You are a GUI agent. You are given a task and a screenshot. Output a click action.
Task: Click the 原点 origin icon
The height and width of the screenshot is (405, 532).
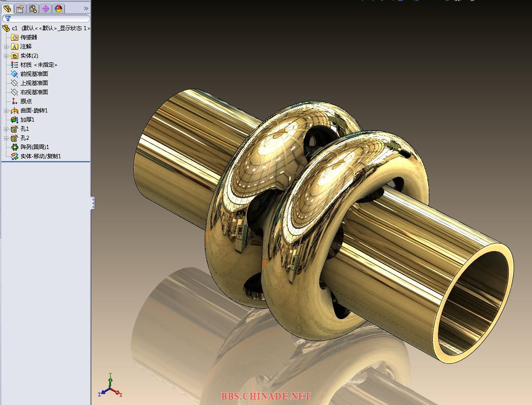(x=14, y=101)
